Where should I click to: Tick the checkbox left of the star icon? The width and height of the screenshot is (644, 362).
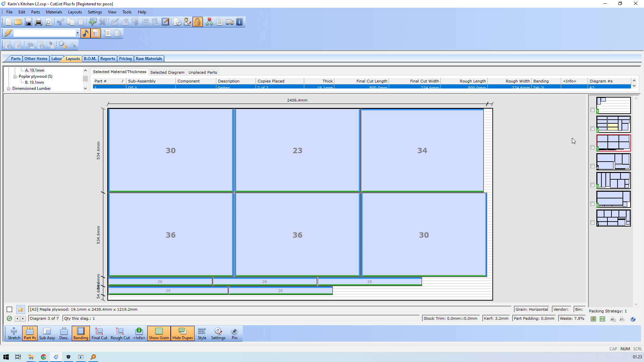9,309
